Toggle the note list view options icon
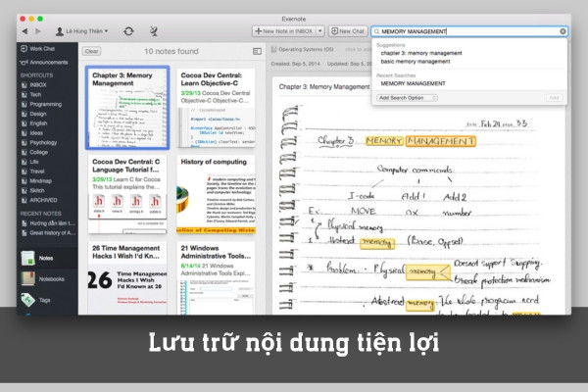Screen dimensions: 588x392 [257, 51]
